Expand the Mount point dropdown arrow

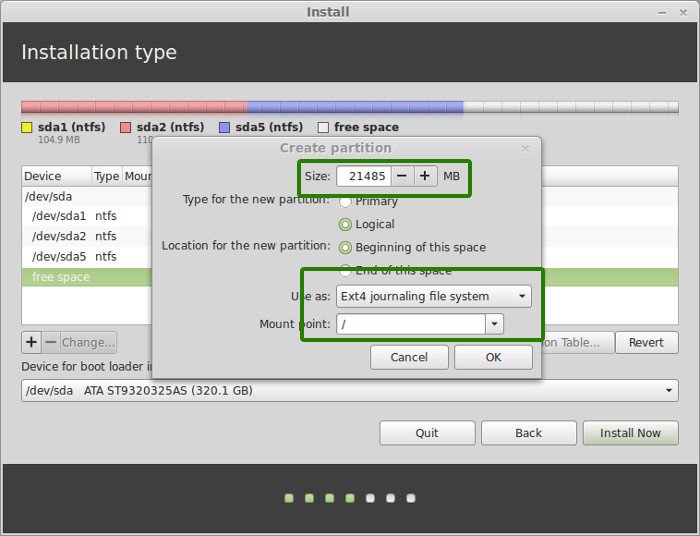click(x=494, y=324)
